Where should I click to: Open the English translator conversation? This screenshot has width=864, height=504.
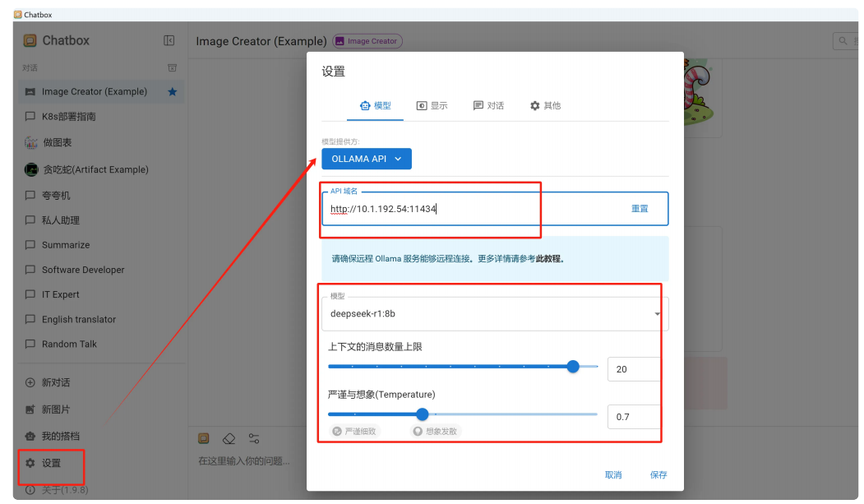point(101,319)
